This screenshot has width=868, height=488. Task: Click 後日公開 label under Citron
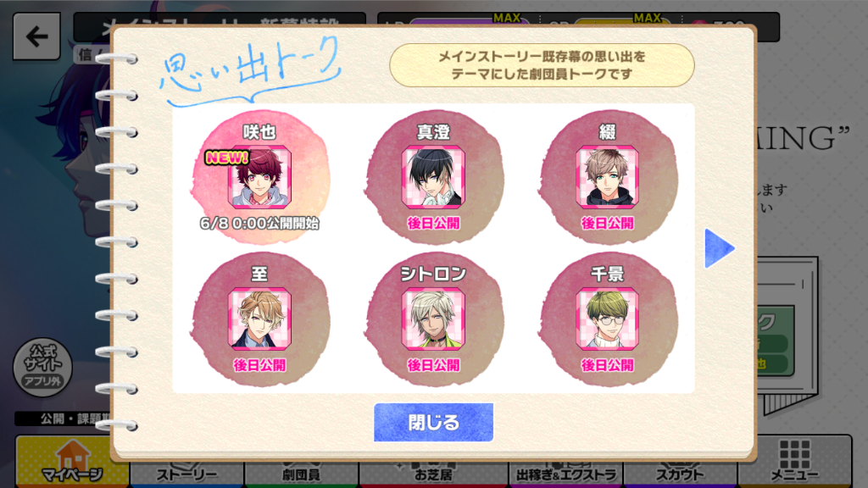click(x=433, y=365)
